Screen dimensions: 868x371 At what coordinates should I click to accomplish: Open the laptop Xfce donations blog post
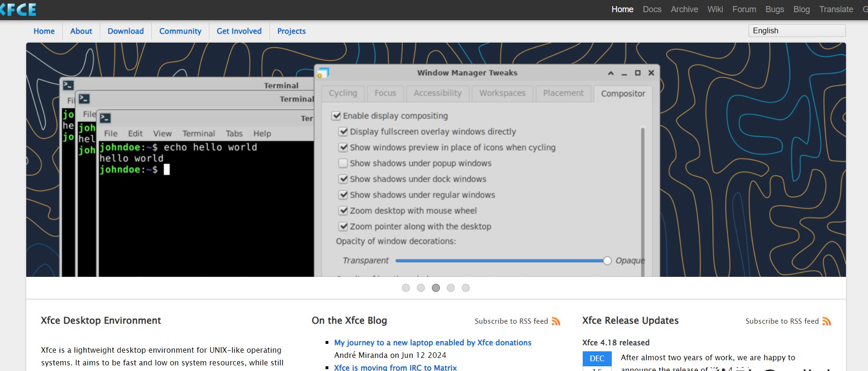click(432, 343)
